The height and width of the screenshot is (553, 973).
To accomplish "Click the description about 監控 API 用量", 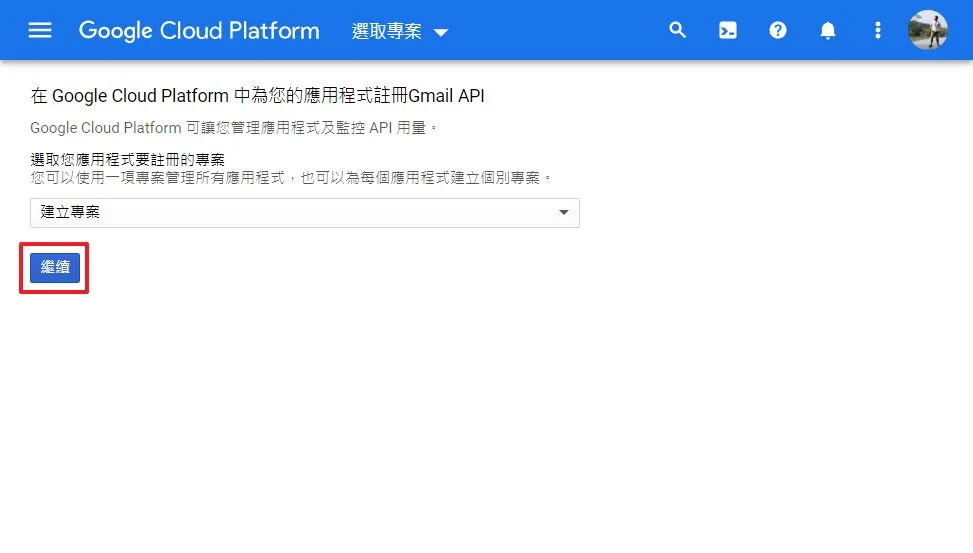I will coord(233,128).
